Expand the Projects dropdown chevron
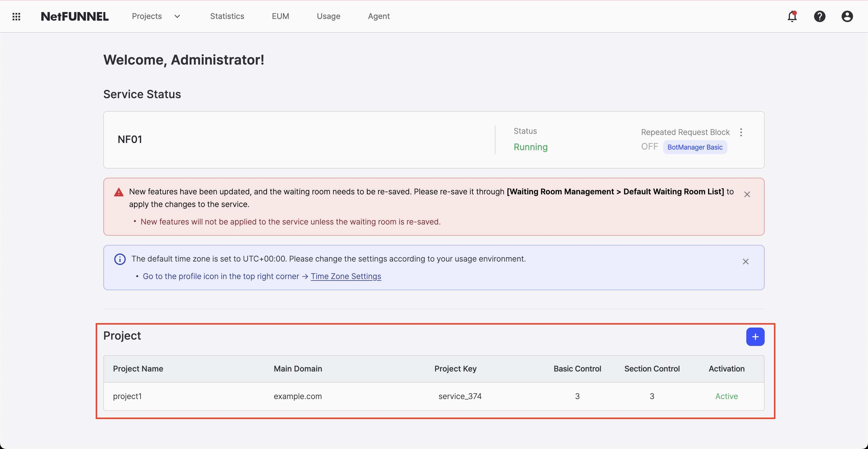The height and width of the screenshot is (449, 868). [x=177, y=16]
